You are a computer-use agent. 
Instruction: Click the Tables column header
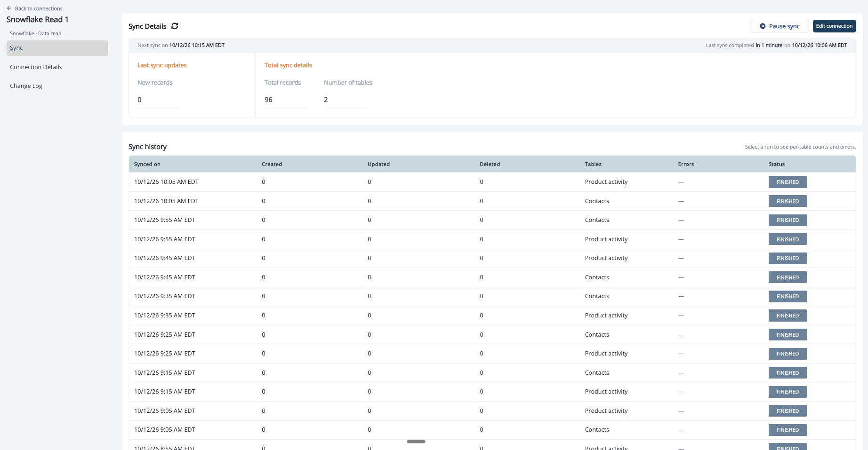pos(593,164)
